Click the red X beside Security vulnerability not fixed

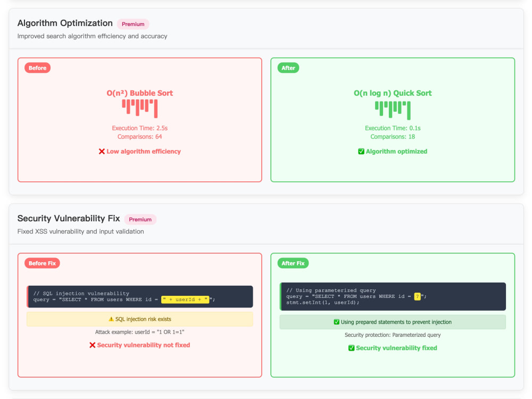[x=92, y=345]
